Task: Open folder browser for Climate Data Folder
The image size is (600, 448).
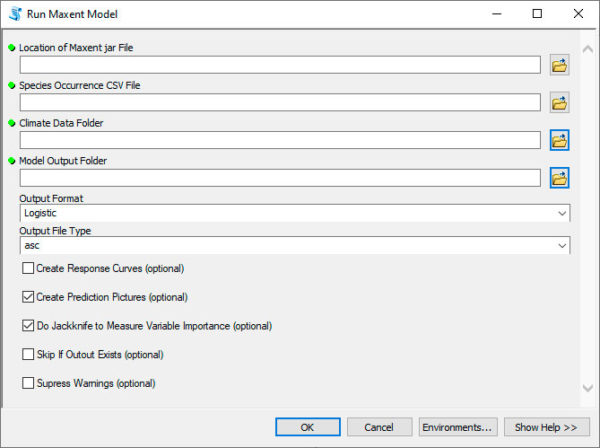Action: (x=559, y=140)
